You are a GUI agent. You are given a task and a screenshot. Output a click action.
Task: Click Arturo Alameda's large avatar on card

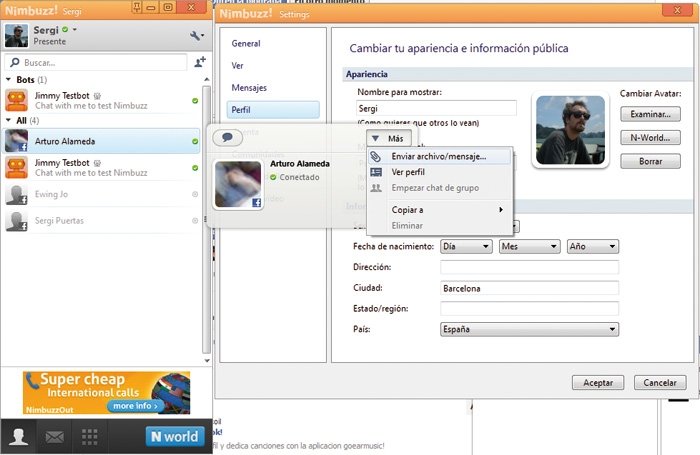coord(238,184)
